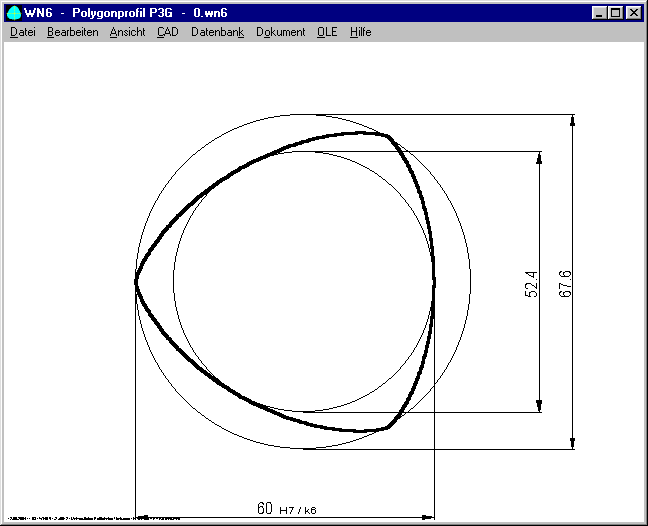Screen dimensions: 648x526
Task: Open the Datenbank menu
Action: [x=217, y=32]
